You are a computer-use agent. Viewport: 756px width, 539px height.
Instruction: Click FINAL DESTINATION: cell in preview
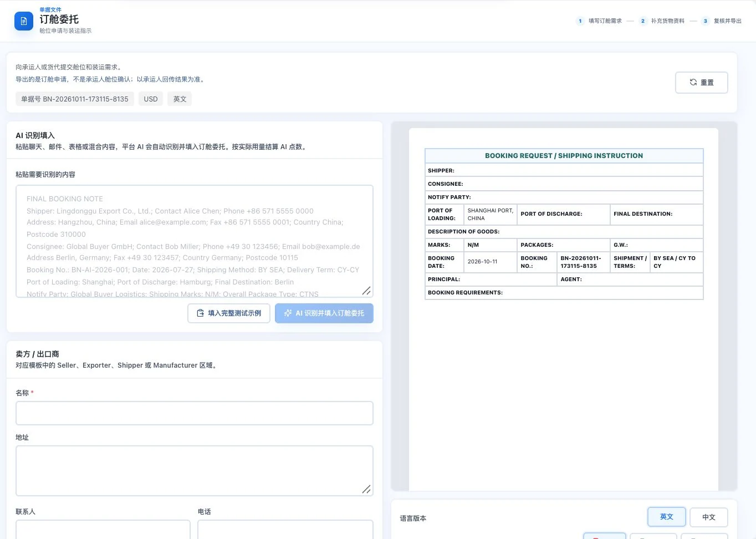point(657,214)
